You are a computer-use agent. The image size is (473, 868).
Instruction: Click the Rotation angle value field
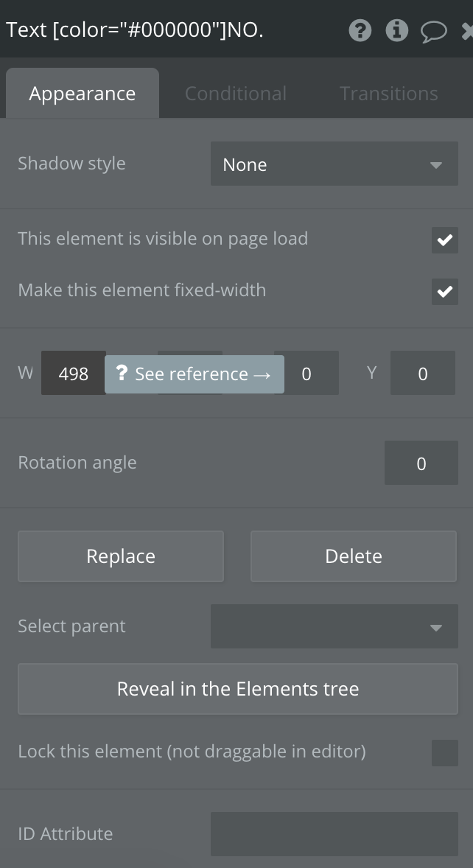point(421,463)
